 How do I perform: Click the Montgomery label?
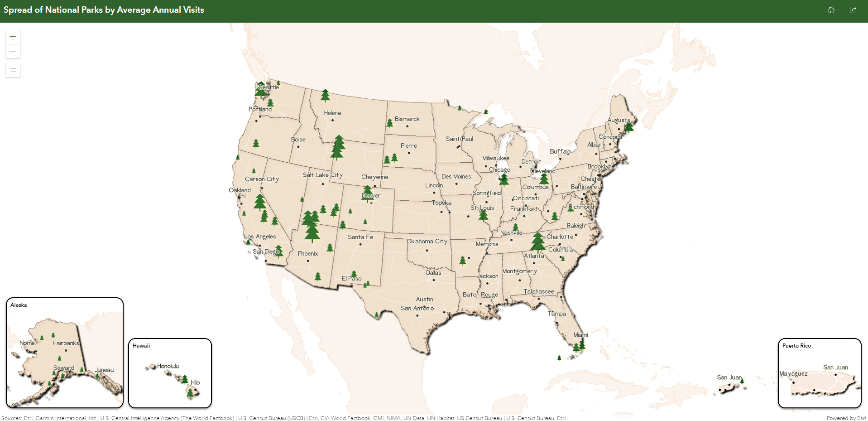click(x=519, y=271)
